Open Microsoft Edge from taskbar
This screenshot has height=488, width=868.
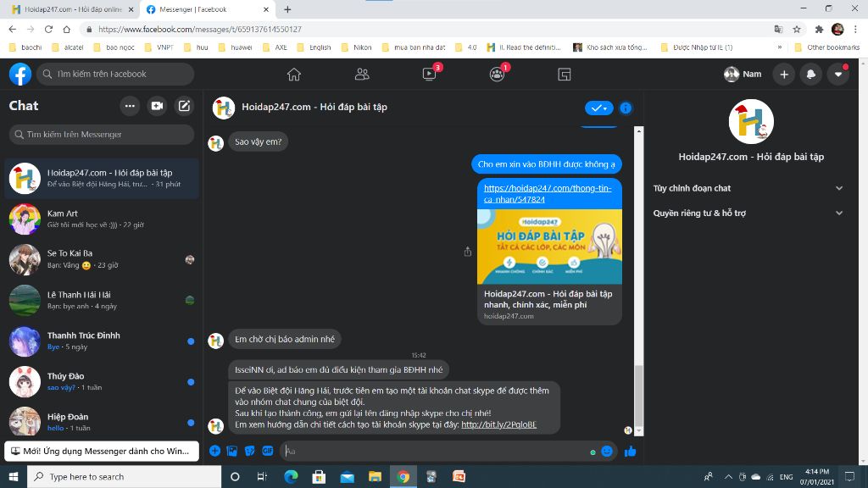(x=292, y=476)
